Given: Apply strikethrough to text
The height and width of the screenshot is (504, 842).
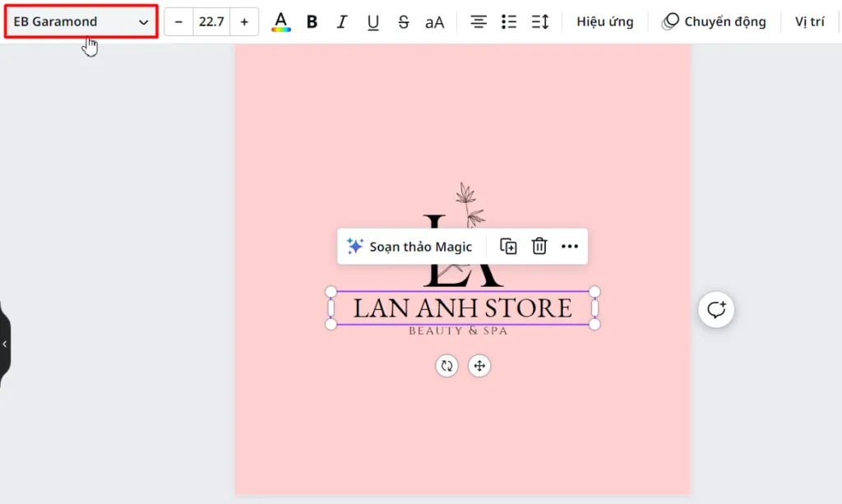Looking at the screenshot, I should pos(403,22).
